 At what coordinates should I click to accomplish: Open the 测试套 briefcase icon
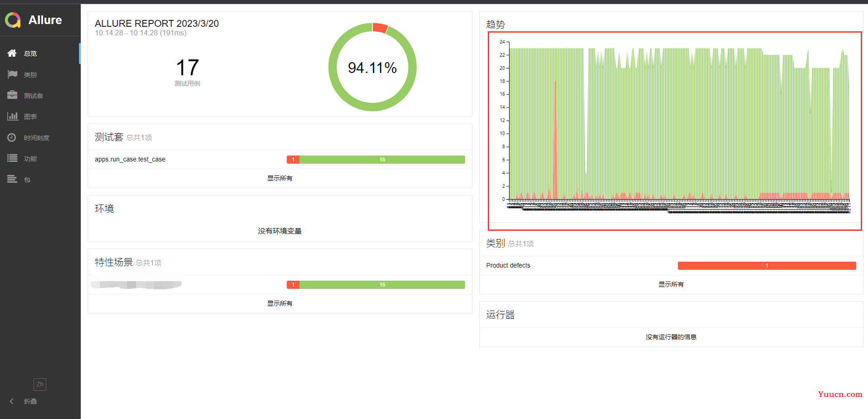click(12, 95)
